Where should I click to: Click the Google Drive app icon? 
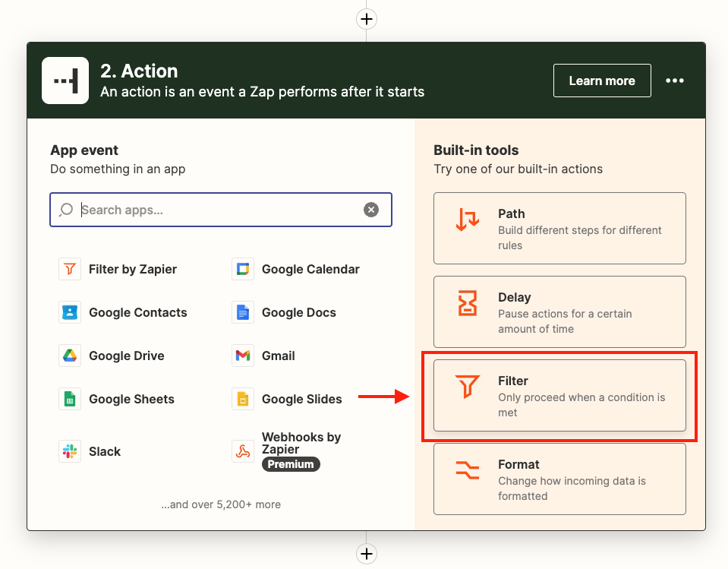pyautogui.click(x=70, y=356)
